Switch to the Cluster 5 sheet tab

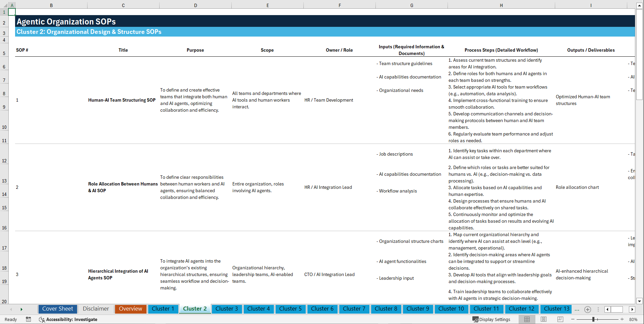point(290,309)
